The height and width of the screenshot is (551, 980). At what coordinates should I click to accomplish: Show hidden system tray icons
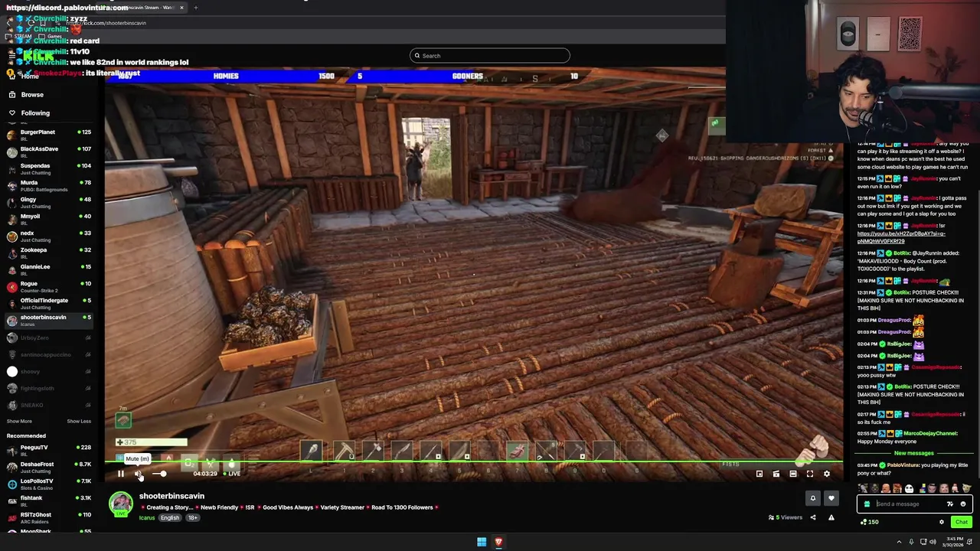pyautogui.click(x=899, y=542)
